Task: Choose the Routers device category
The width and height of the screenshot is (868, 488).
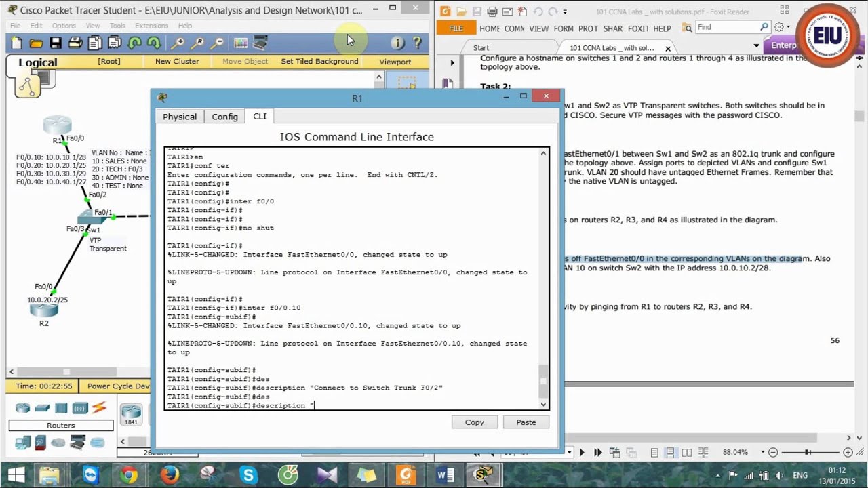Action: (x=23, y=408)
